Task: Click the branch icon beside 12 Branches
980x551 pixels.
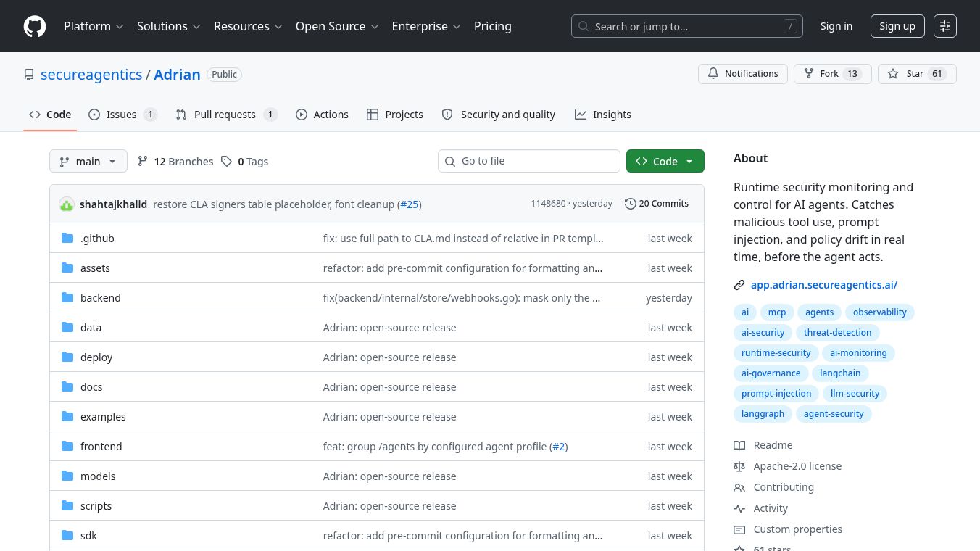Action: (143, 161)
